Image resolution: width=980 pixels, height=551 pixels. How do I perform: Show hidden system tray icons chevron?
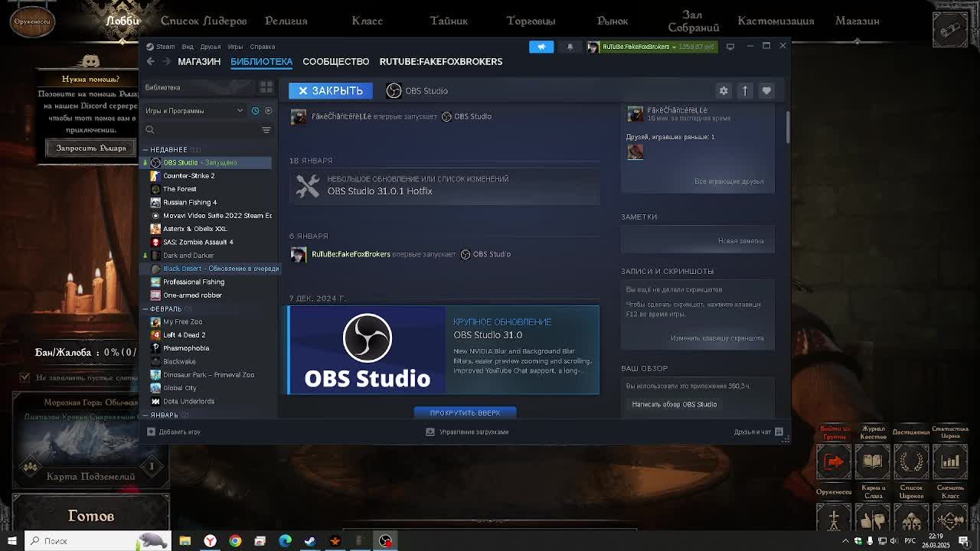[x=845, y=541]
